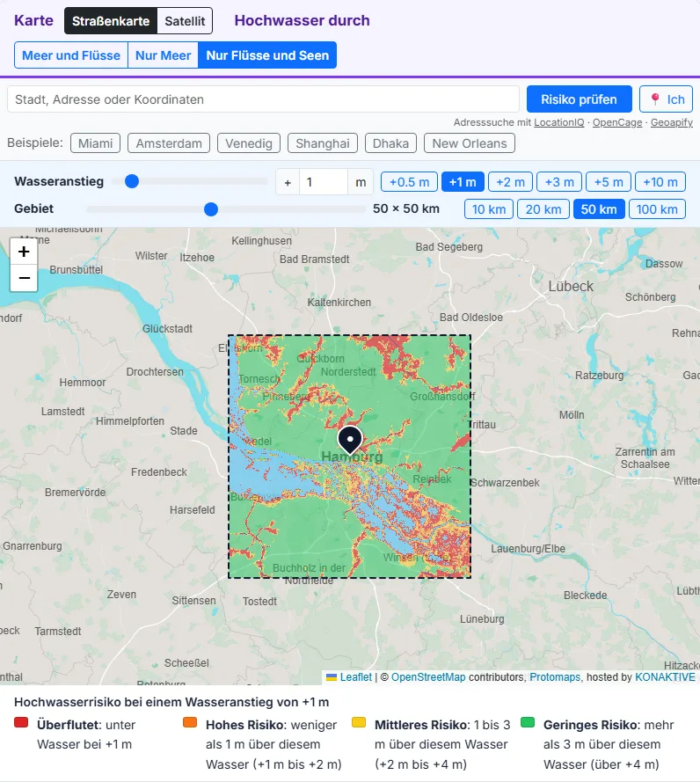Click the Ratzeburg label on the map
This screenshot has height=782, width=700.
click(599, 375)
